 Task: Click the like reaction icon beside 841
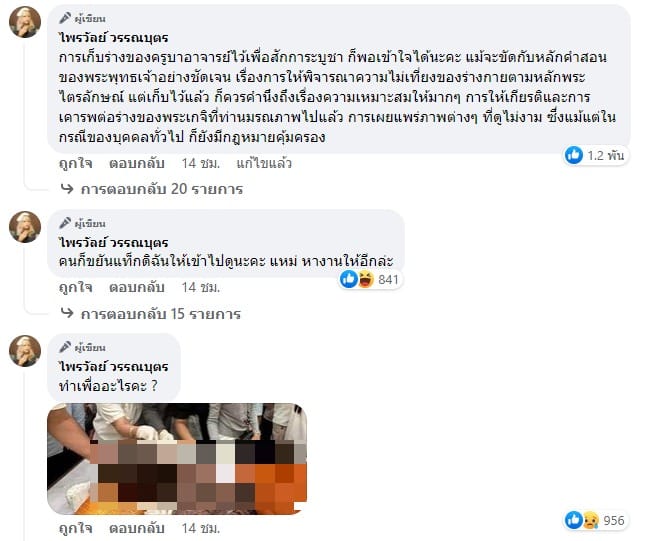[349, 279]
